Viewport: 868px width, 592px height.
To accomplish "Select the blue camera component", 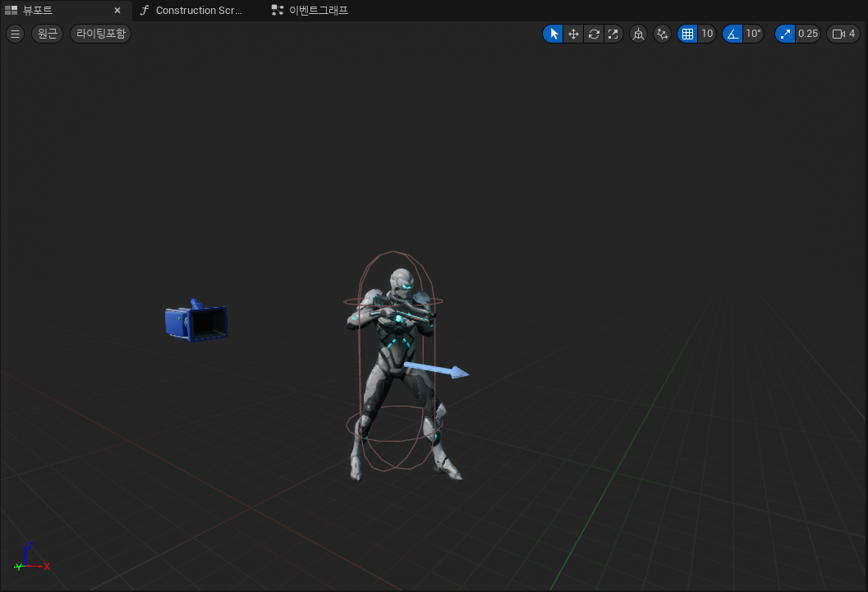I will (x=196, y=321).
